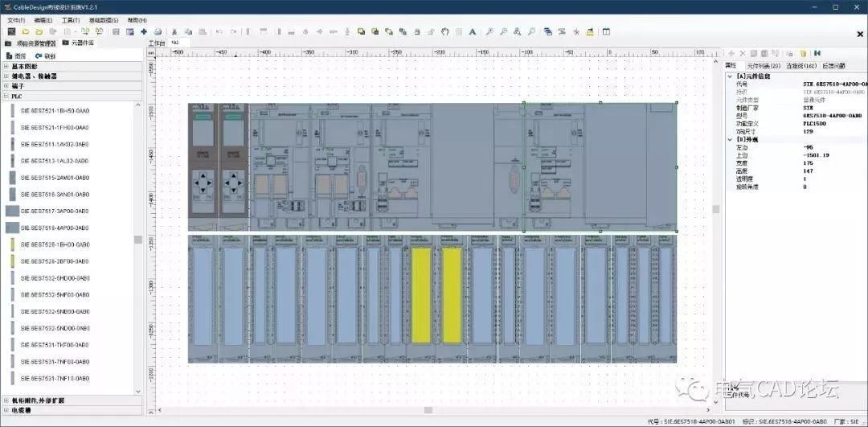Click the first magnifier zoom-in icon
The image size is (868, 427).
point(489,31)
